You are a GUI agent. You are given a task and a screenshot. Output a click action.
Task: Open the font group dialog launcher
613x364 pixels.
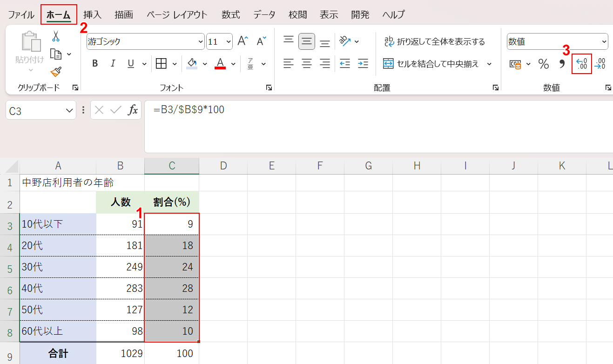269,88
